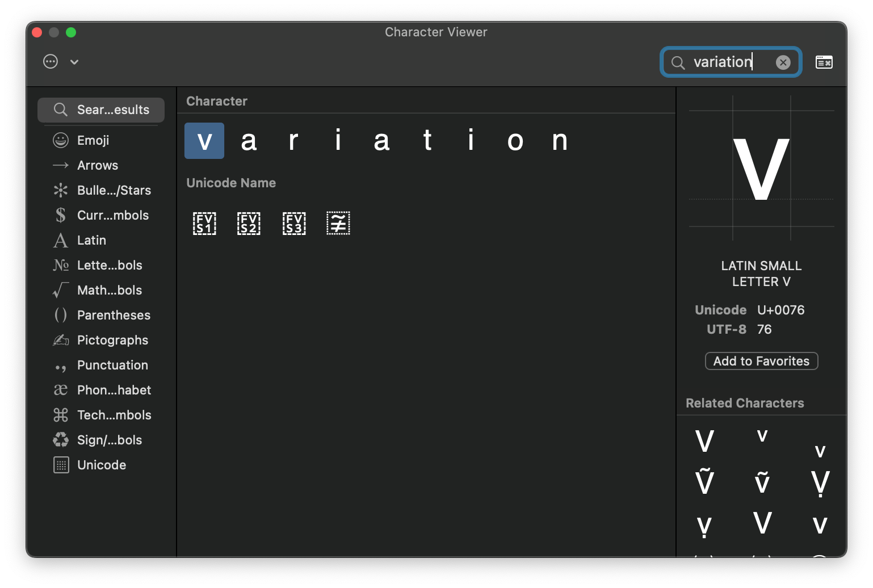Open the Parentheses category

(x=101, y=315)
